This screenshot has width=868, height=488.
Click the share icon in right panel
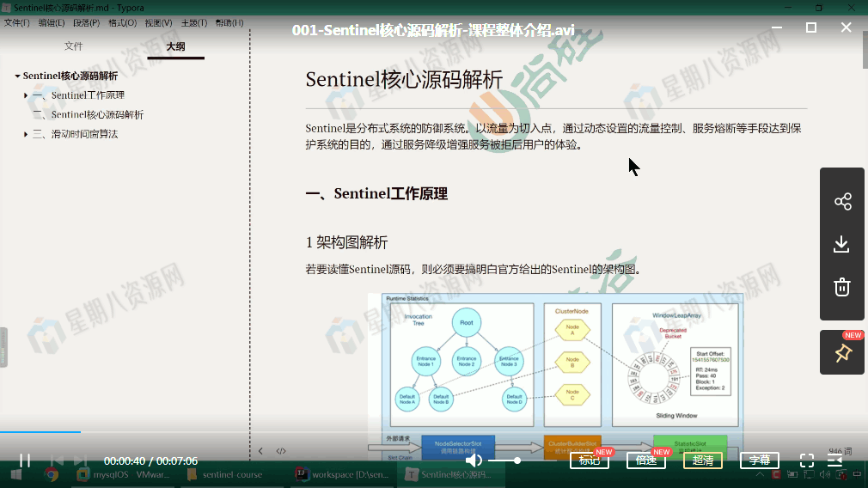click(842, 202)
